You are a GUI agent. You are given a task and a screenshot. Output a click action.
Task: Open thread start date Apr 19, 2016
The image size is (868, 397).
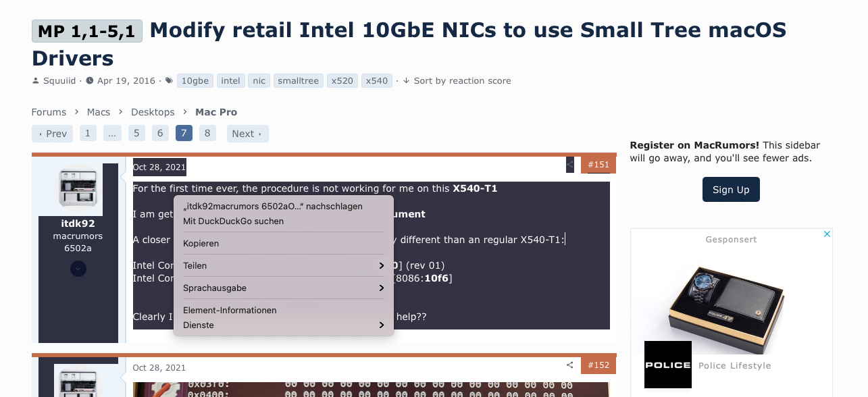click(x=126, y=81)
